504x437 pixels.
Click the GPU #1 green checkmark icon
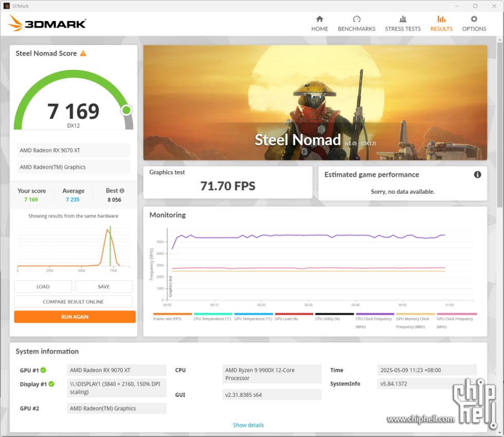pyautogui.click(x=43, y=370)
